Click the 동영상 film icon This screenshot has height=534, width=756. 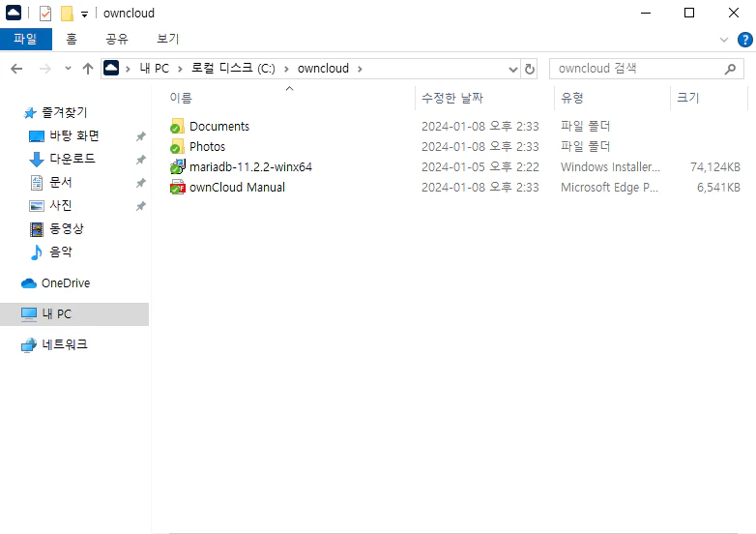pos(37,229)
